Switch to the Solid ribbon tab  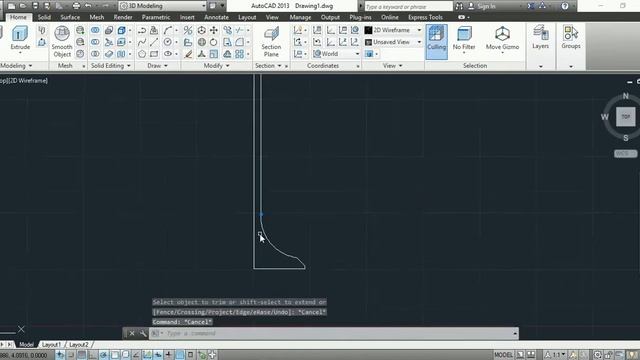point(44,17)
